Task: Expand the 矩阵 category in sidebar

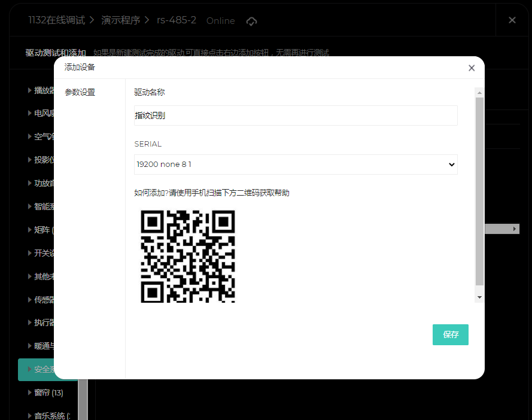Action: pyautogui.click(x=42, y=230)
